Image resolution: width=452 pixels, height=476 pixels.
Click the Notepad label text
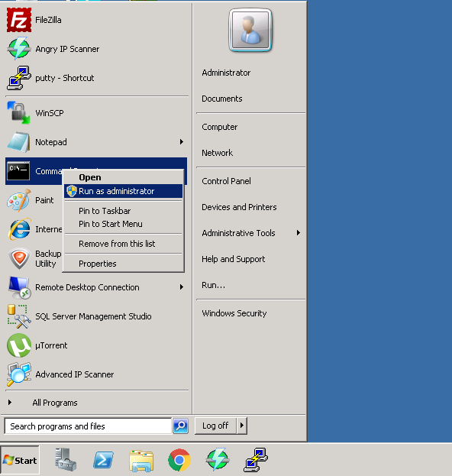click(x=51, y=142)
